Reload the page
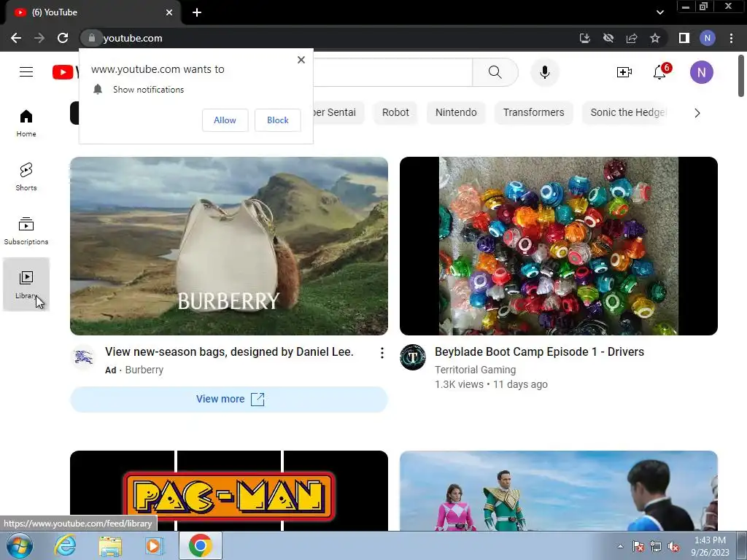The width and height of the screenshot is (747, 560). [63, 38]
